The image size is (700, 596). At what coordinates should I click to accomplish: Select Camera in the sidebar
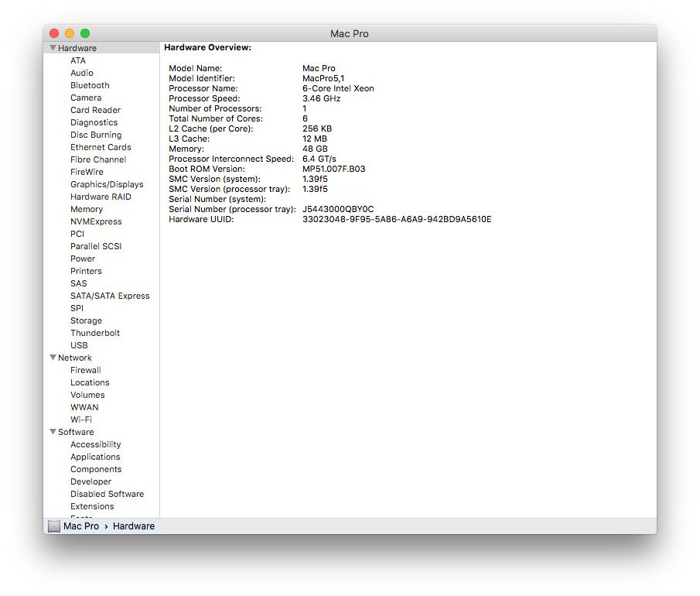click(x=86, y=98)
